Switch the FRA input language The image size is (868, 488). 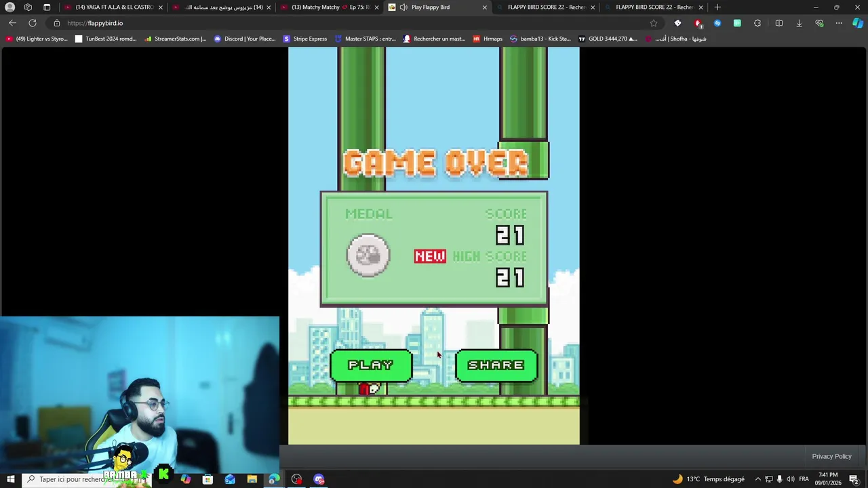tap(804, 479)
